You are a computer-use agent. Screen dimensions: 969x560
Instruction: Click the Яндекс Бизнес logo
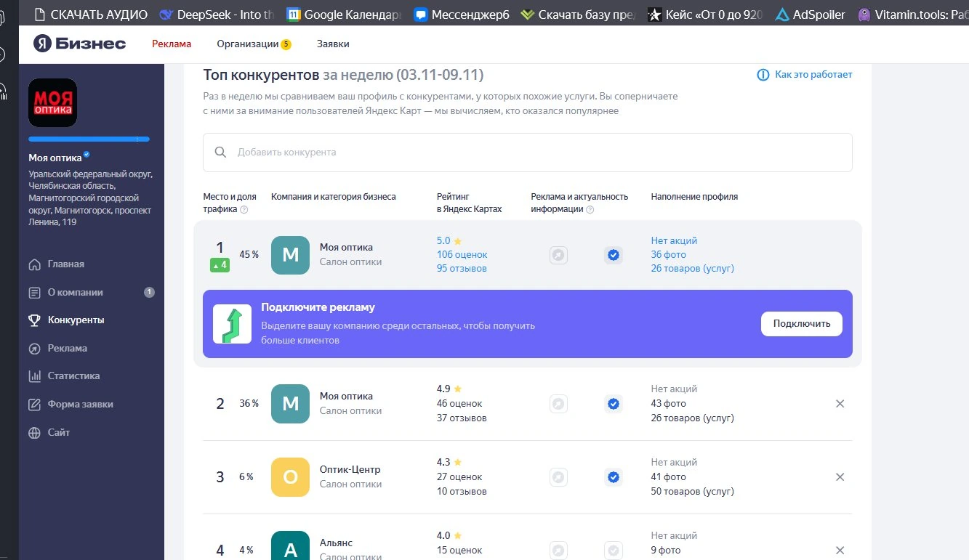pos(80,44)
